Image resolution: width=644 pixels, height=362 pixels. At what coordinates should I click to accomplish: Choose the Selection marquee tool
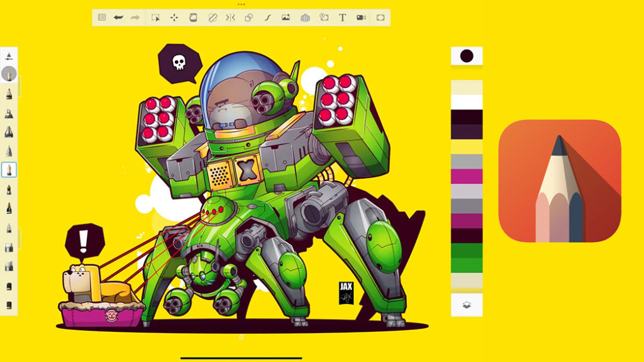[155, 18]
